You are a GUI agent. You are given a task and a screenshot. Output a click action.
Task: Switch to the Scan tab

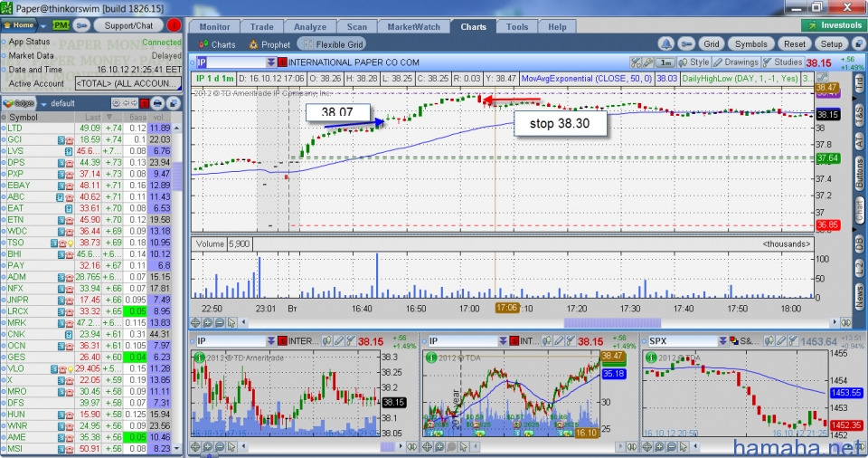(x=357, y=26)
